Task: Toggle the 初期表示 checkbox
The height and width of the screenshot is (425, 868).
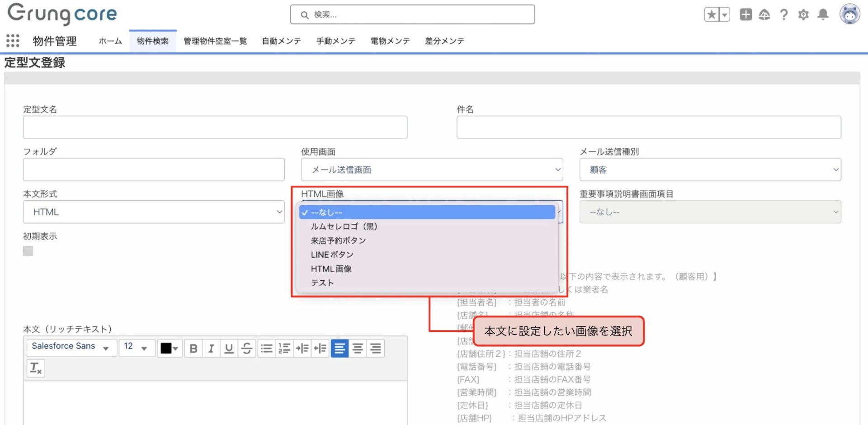Action: coord(28,251)
